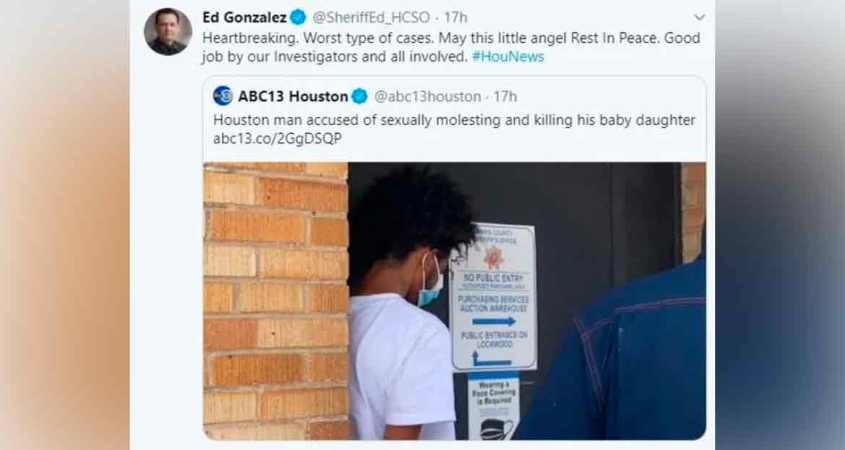Open the abc13.co/2GgDSQP article link

click(x=277, y=139)
